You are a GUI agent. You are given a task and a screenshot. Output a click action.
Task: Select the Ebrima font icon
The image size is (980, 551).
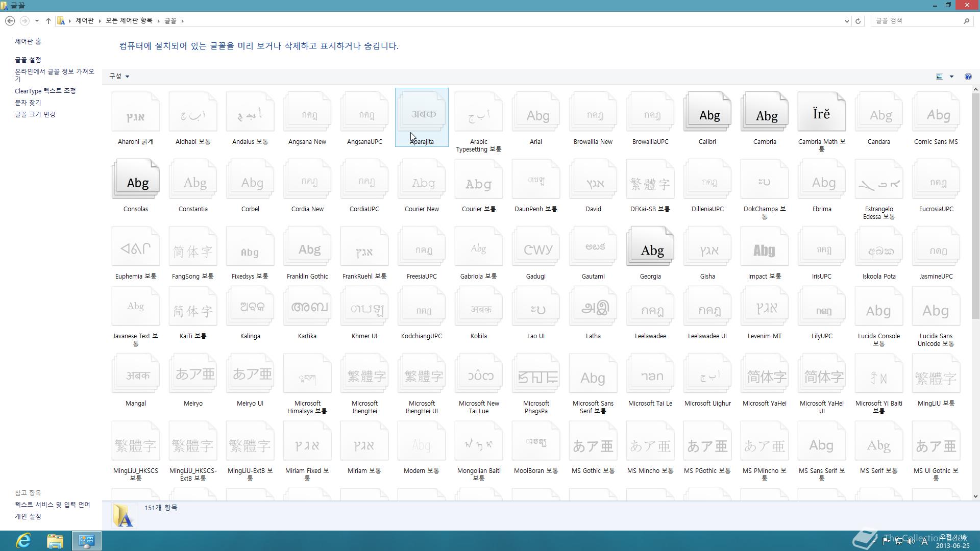[x=821, y=179]
